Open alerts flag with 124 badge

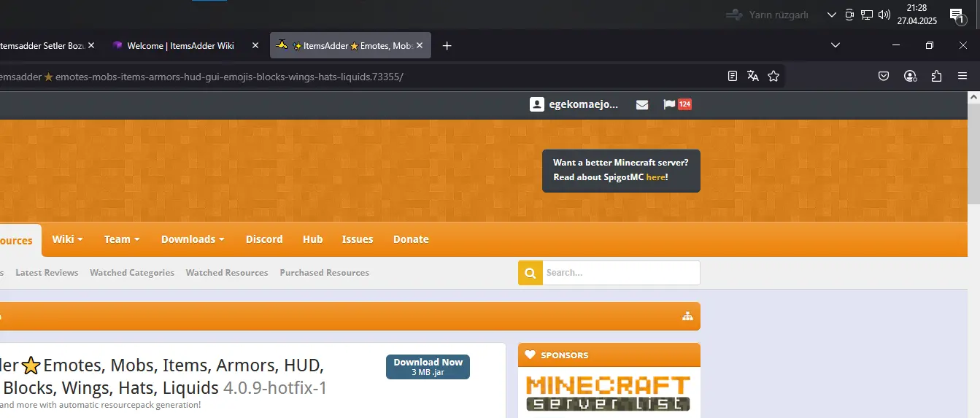coord(677,104)
